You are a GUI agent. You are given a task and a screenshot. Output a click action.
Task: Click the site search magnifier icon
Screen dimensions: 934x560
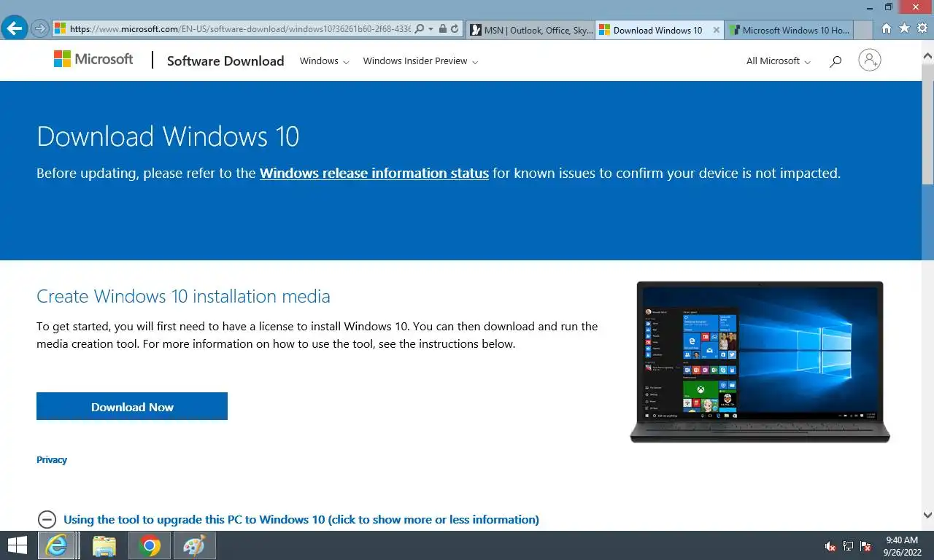click(835, 61)
